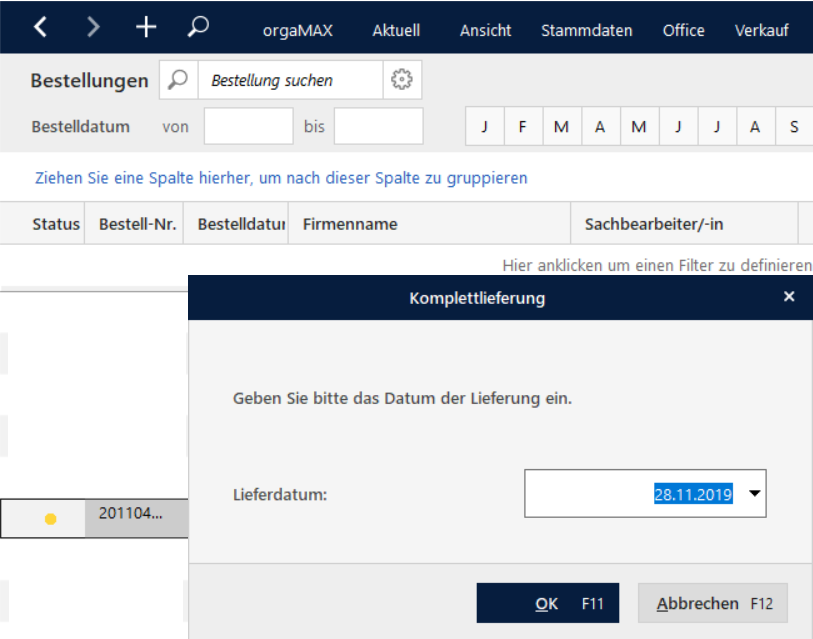Image resolution: width=813 pixels, height=639 pixels.
Task: Cancel with the Abbrechen F12 button
Action: [713, 603]
